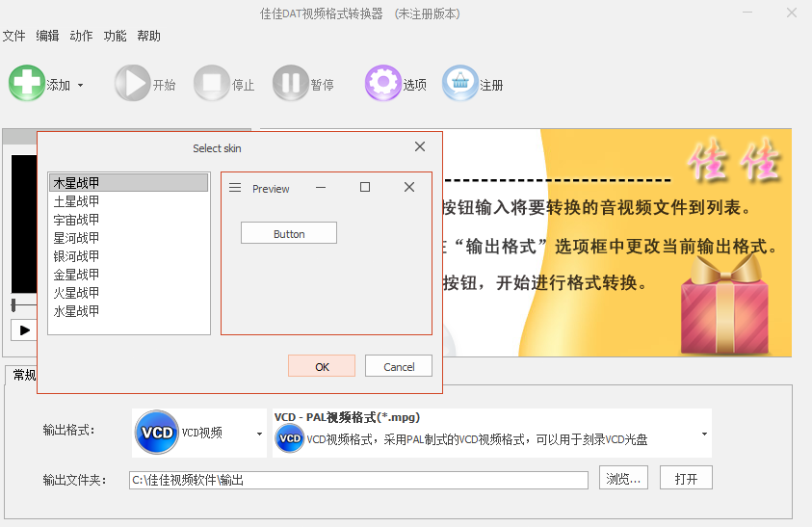The image size is (812, 527).
Task: Click the gift box banner image
Action: pyautogui.click(x=725, y=305)
